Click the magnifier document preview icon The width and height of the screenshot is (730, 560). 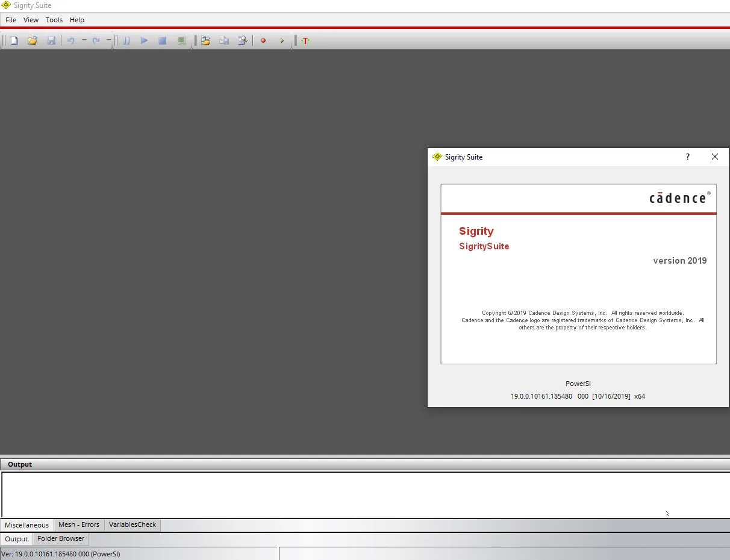coord(243,40)
